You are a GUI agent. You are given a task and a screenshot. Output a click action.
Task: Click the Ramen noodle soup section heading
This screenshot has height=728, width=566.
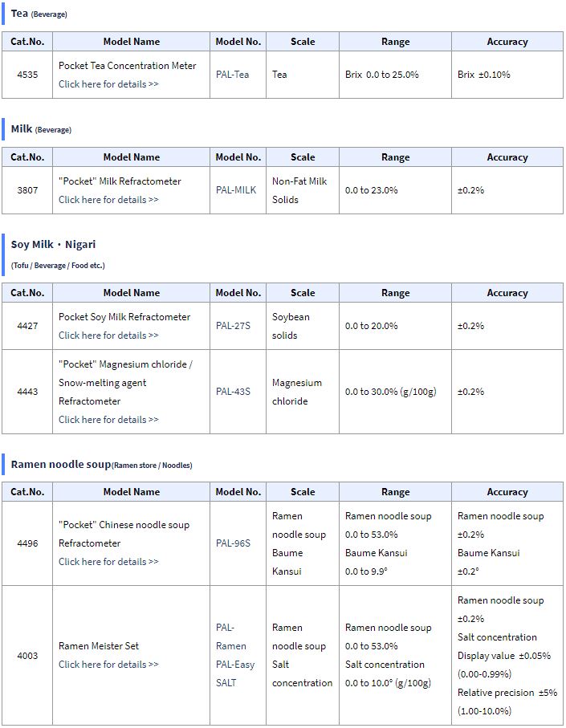[102, 465]
